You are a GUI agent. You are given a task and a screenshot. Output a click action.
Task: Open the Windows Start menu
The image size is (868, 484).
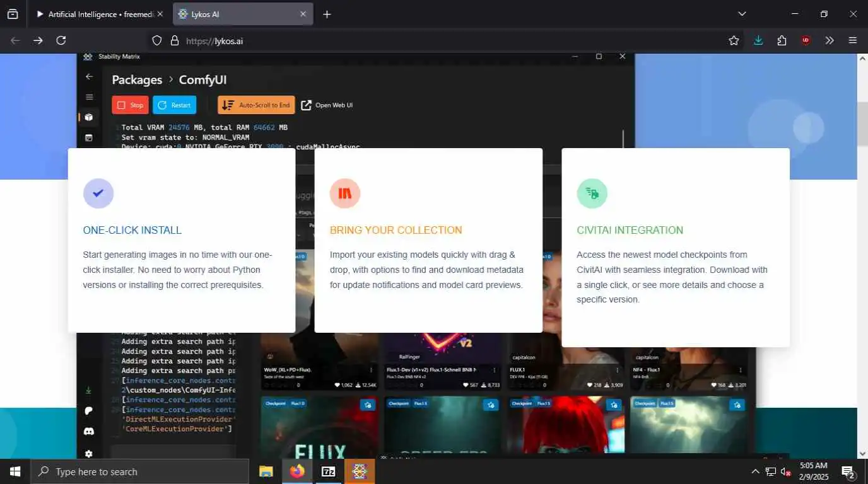point(15,471)
